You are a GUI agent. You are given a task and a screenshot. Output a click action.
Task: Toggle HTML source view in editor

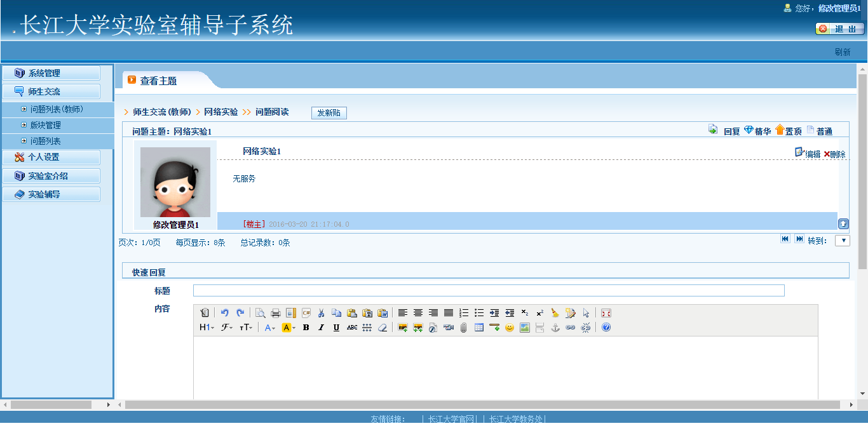coord(204,313)
